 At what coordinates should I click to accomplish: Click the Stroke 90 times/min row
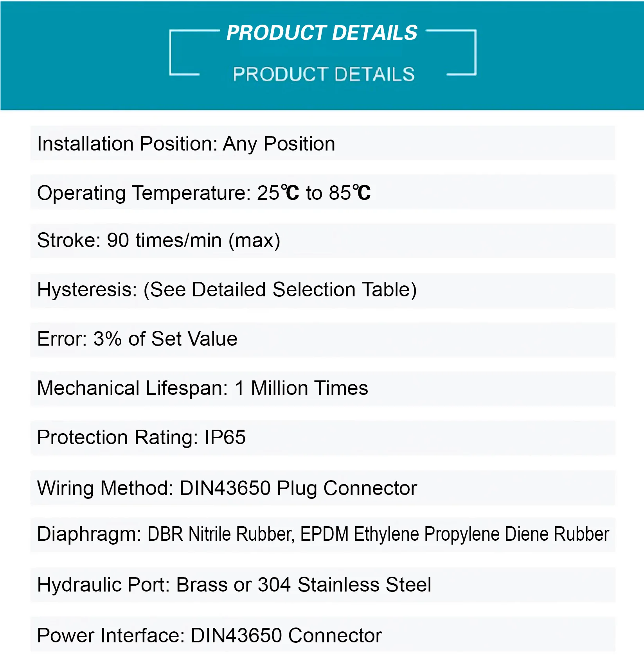323,241
